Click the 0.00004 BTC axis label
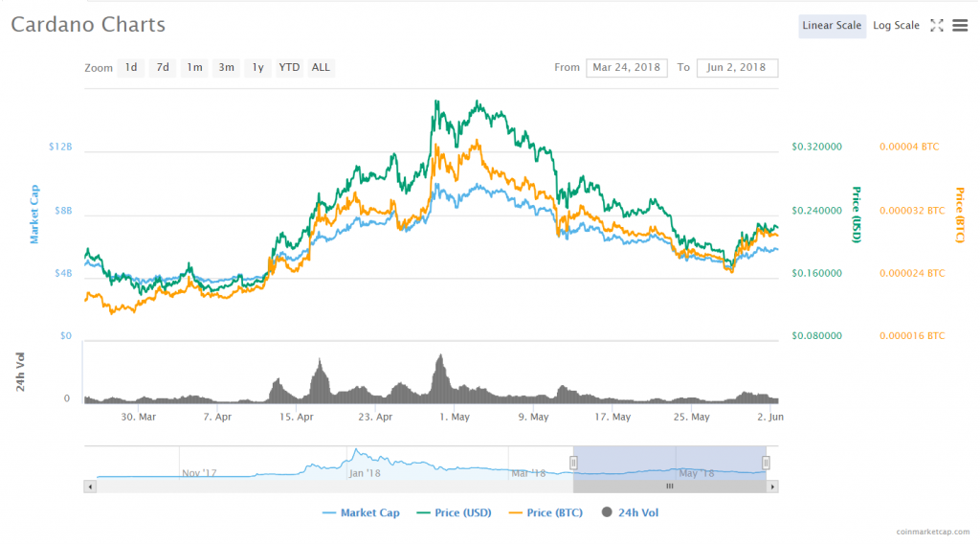The height and width of the screenshot is (544, 980). point(909,147)
